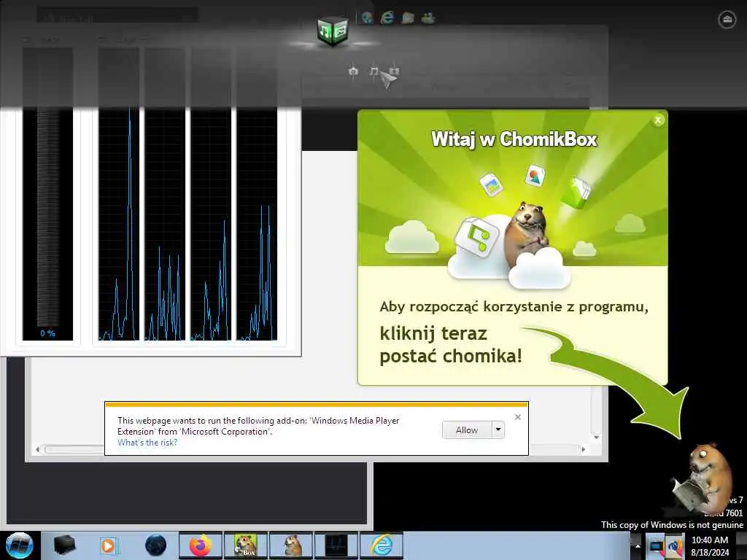Open the dark globe taskbar application
The height and width of the screenshot is (560, 747).
point(156,545)
